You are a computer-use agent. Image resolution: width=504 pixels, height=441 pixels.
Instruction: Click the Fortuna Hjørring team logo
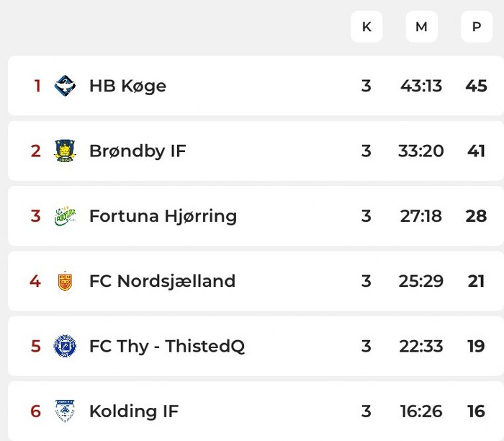65,215
